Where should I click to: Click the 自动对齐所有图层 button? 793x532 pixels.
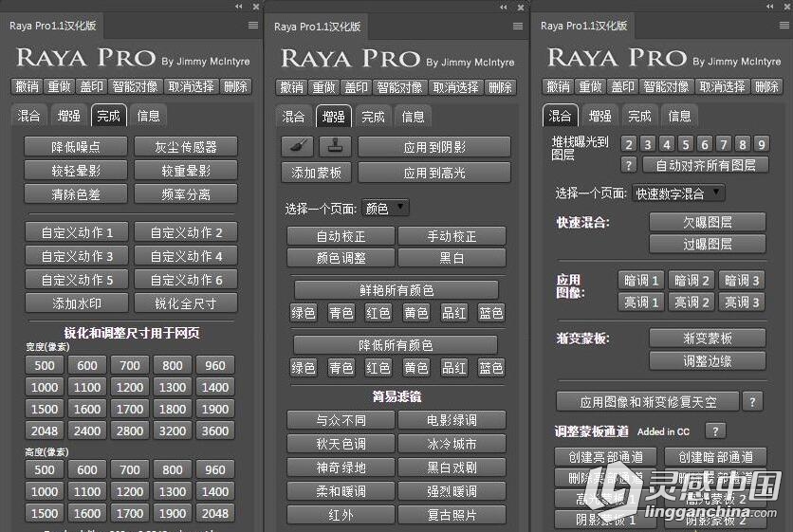pyautogui.click(x=706, y=165)
